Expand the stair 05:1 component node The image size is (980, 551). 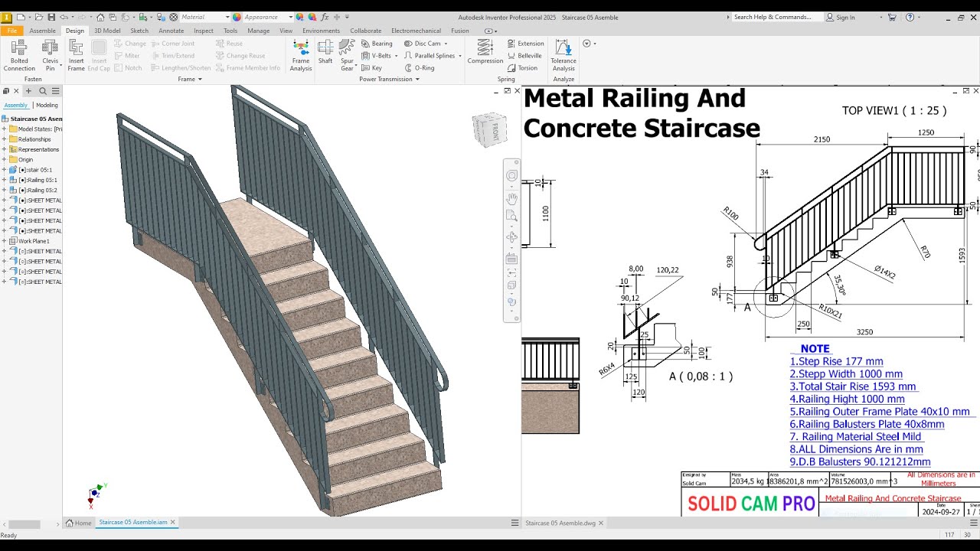coord(4,170)
